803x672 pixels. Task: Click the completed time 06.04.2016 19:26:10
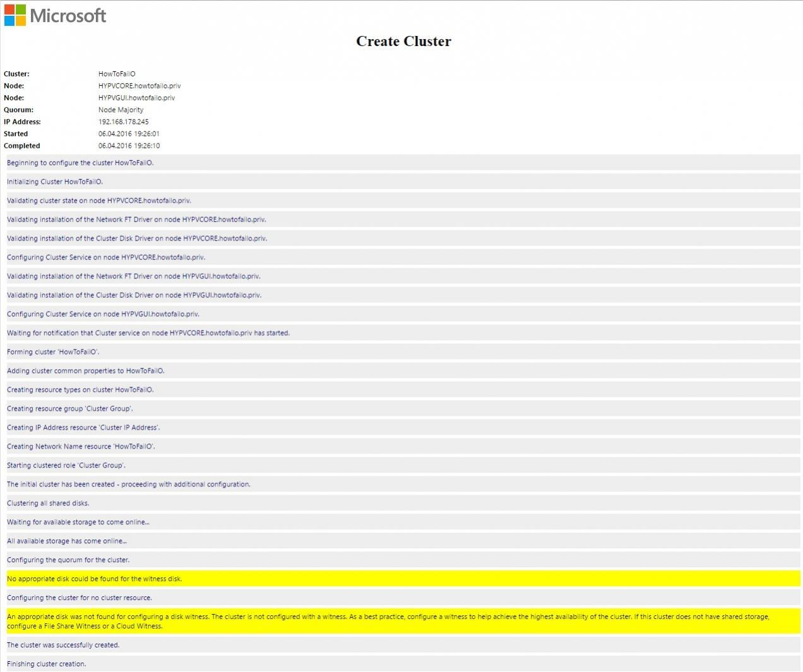(129, 146)
